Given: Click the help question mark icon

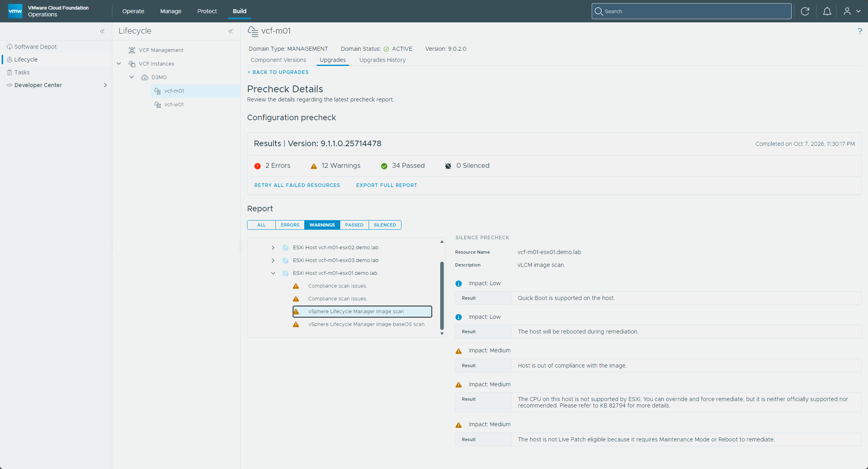Looking at the screenshot, I should point(860,31).
